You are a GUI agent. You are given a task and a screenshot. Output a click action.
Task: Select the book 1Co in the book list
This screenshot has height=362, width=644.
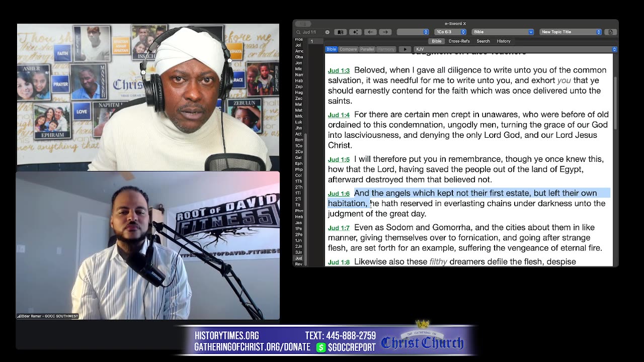(299, 146)
